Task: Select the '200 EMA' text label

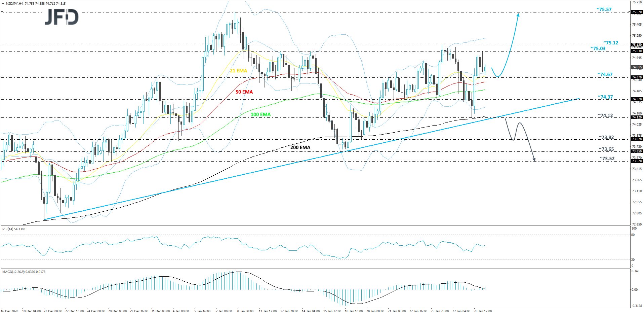Action: point(300,147)
